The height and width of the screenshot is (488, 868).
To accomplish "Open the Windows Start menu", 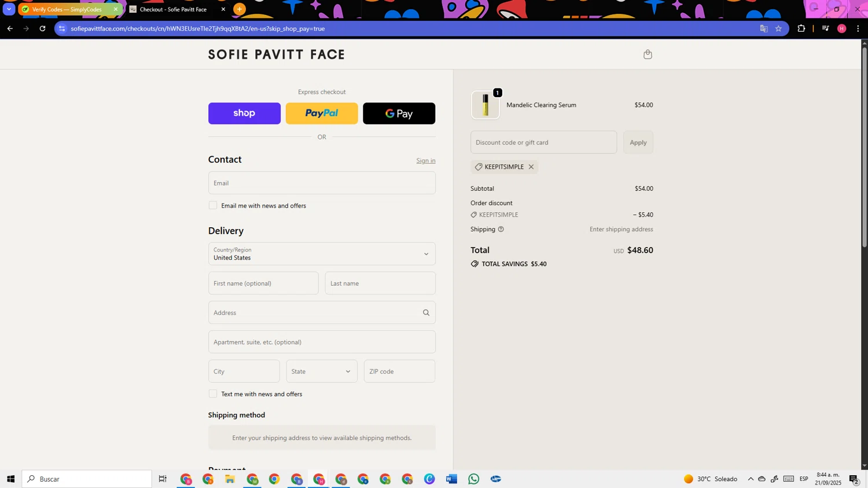I will pyautogui.click(x=10, y=479).
